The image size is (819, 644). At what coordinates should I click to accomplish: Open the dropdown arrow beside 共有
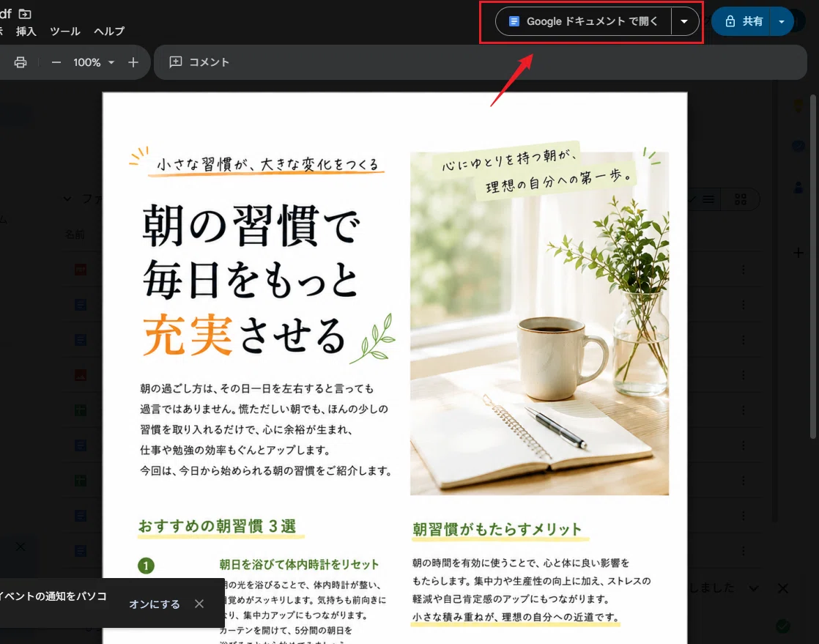tap(782, 21)
